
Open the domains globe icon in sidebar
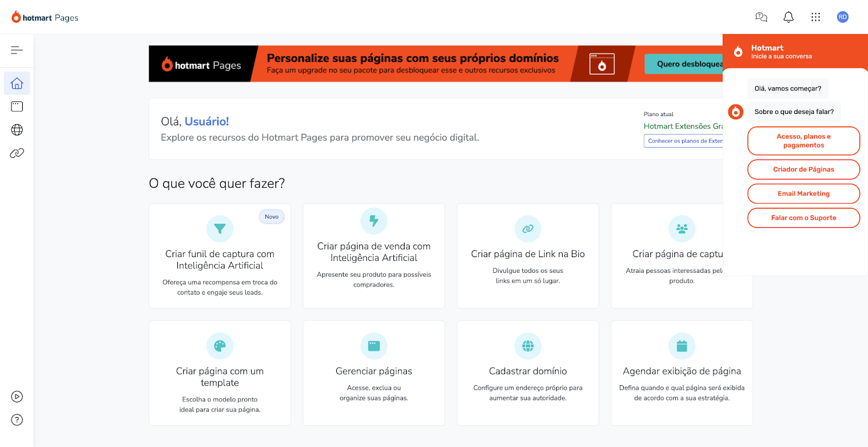pos(17,130)
